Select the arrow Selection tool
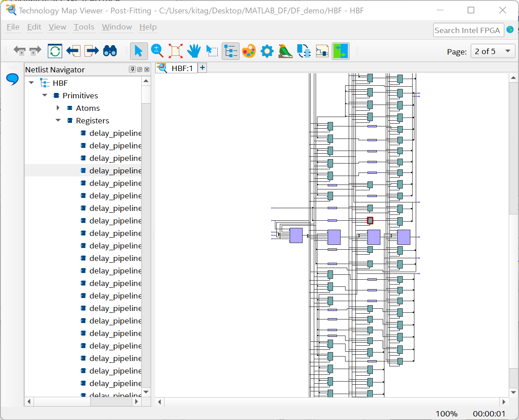519x420 pixels. [139, 51]
